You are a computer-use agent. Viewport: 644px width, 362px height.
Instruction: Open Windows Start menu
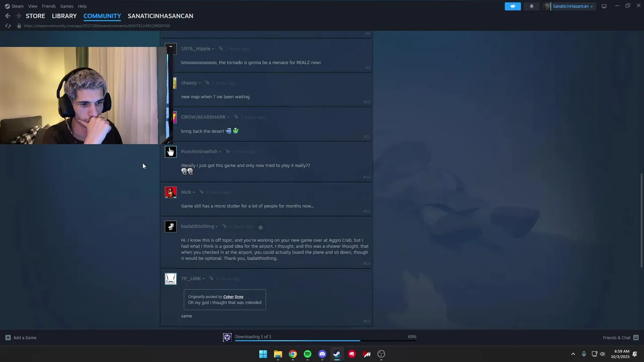(x=263, y=354)
